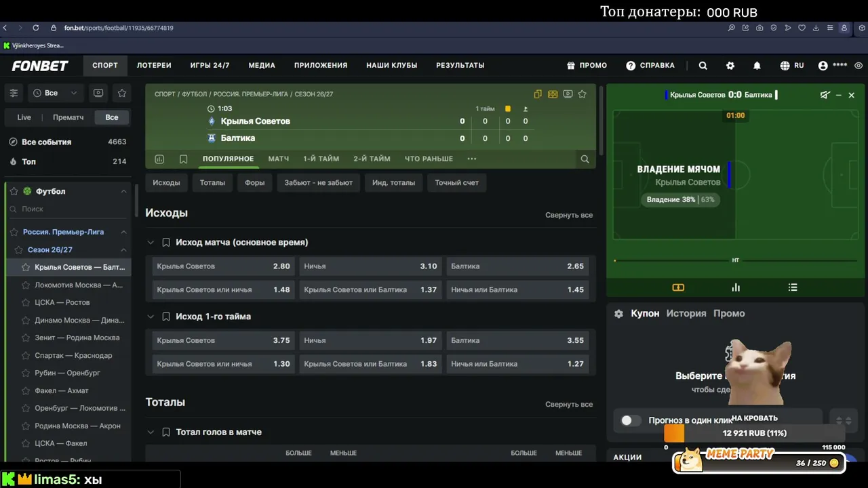Star the Россия. Премьер-Лига league
The image size is (868, 488).
(x=14, y=232)
